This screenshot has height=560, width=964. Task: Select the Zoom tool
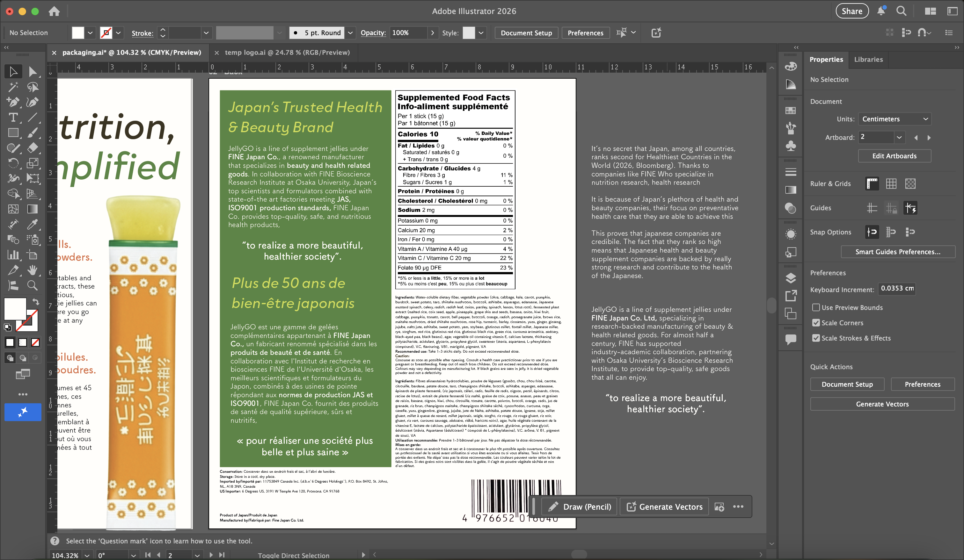(33, 285)
